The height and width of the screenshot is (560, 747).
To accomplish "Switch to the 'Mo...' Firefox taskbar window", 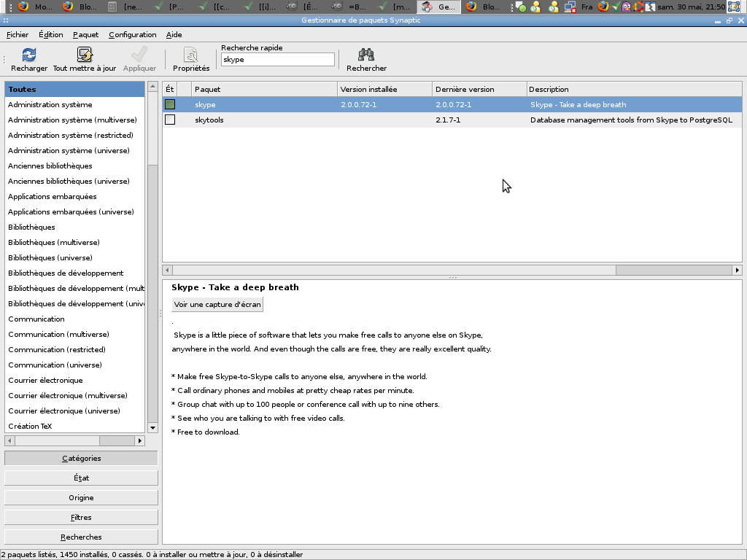I will [36, 7].
